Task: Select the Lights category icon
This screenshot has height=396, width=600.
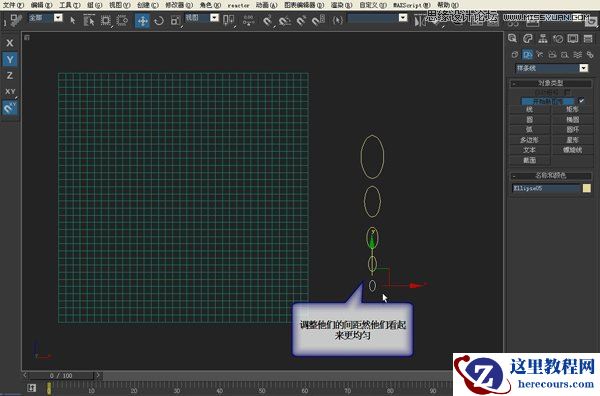Action: (540, 55)
